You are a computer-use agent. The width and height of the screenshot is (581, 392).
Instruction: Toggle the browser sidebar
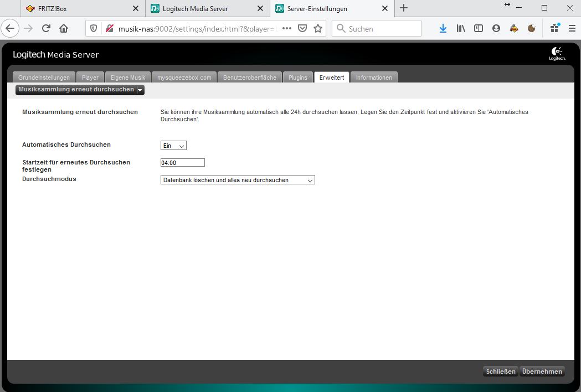[x=479, y=29]
